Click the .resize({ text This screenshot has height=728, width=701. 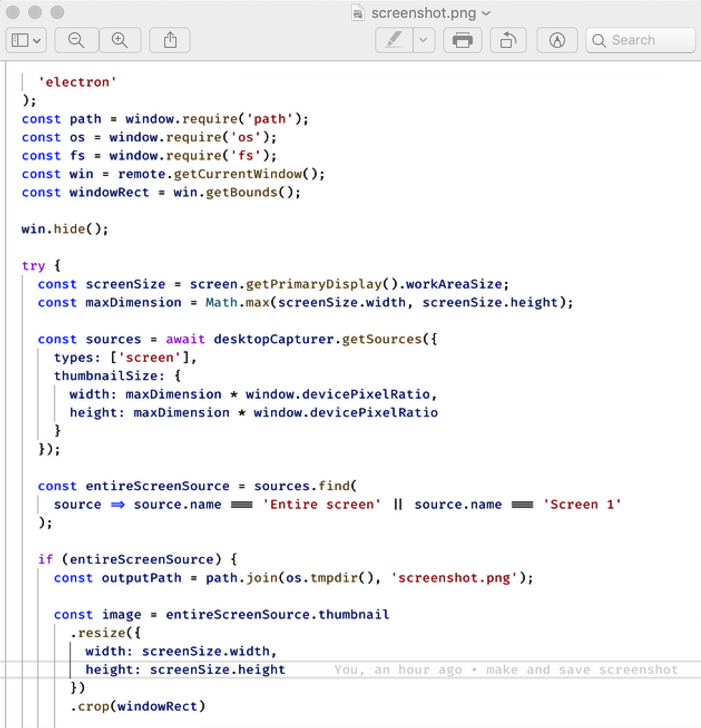[105, 633]
